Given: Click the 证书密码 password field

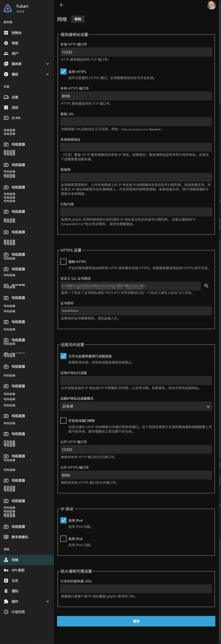Looking at the screenshot, I should point(136,311).
